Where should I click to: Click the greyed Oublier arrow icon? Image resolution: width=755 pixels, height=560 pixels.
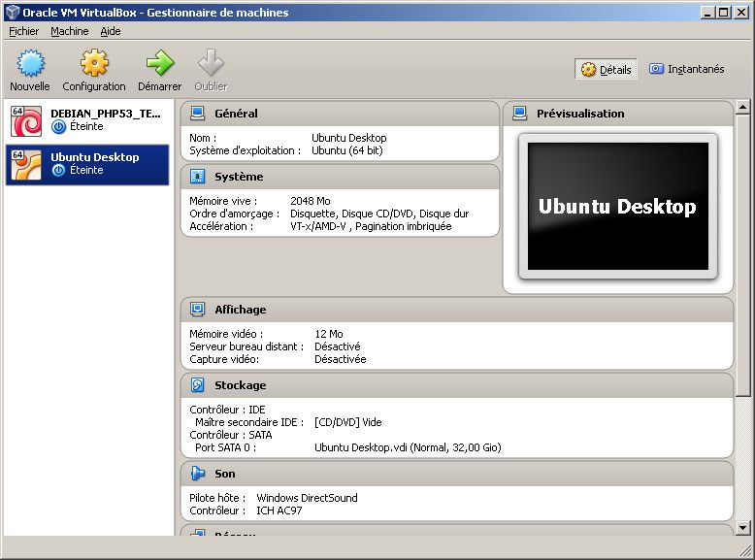(211, 63)
